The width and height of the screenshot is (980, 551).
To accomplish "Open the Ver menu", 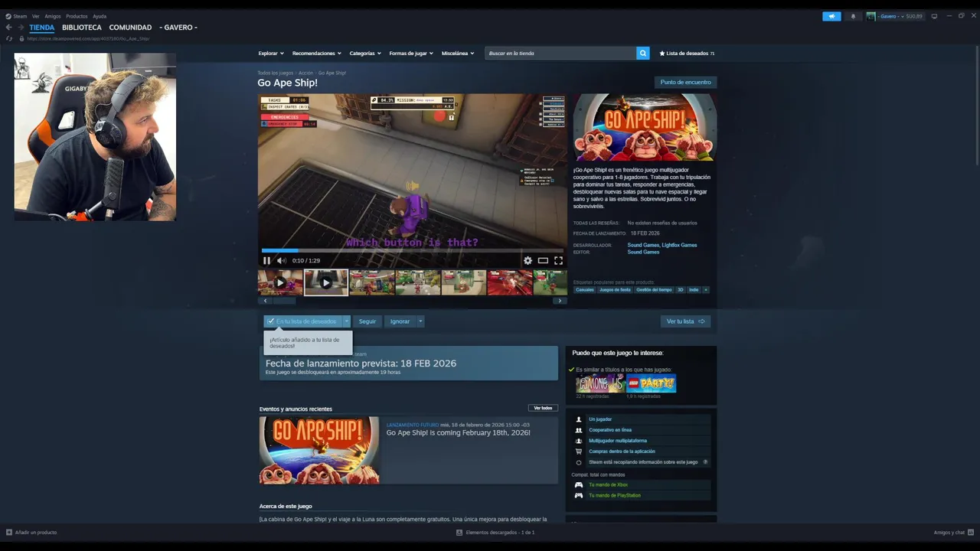I will [x=35, y=16].
